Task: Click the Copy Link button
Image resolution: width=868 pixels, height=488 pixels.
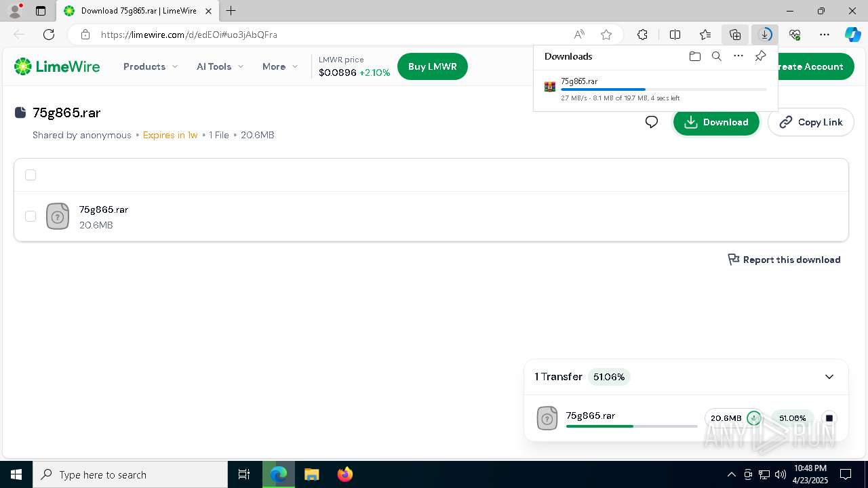Action: (810, 122)
